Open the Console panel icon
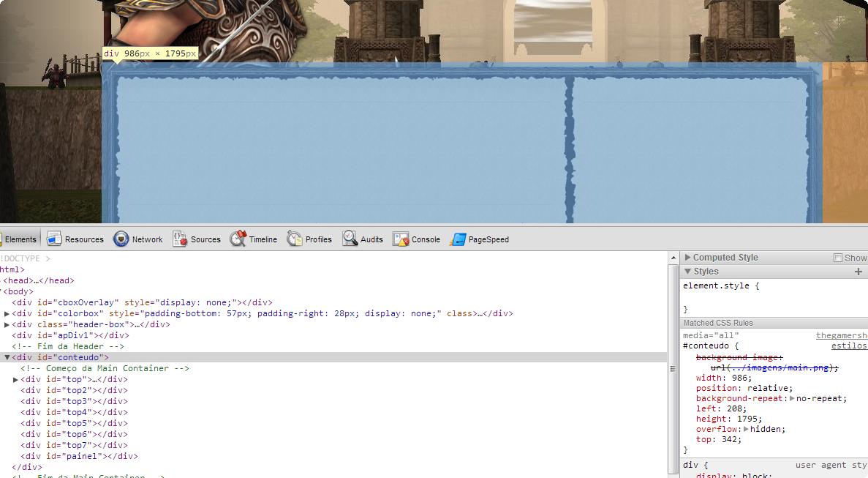Image resolution: width=868 pixels, height=478 pixels. coord(401,239)
